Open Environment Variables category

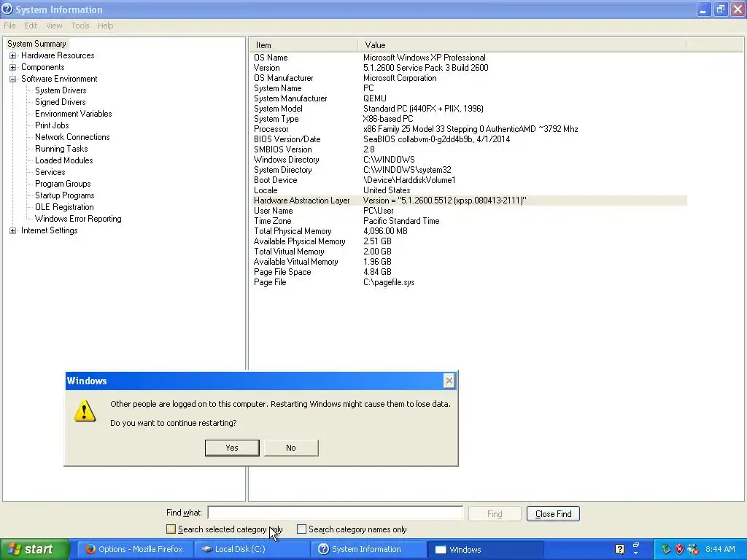point(74,114)
